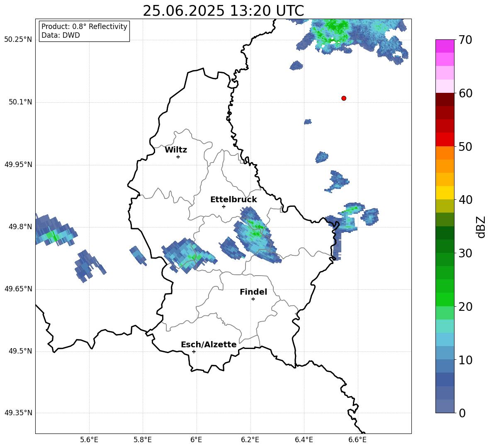The width and height of the screenshot is (491, 448).
Task: Click the 6.4°E longitude label
Action: [x=304, y=440]
